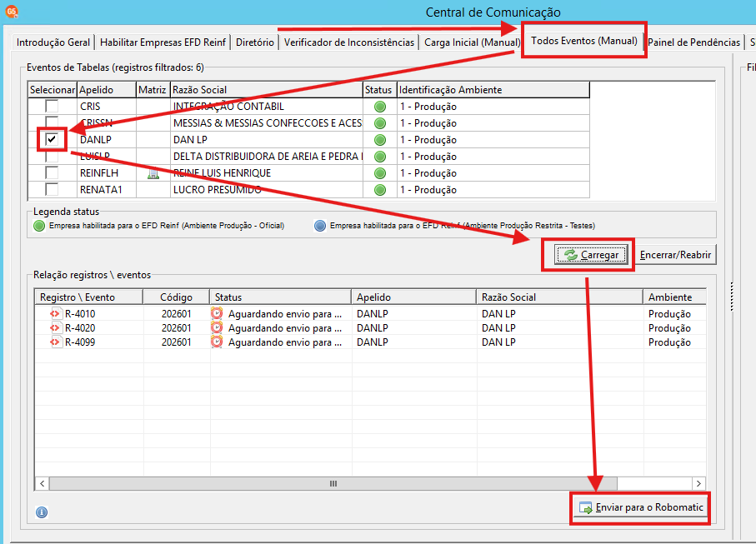756x544 pixels.
Task: Open the Habilitar Empresas EFD Reinf tab
Action: [x=163, y=42]
